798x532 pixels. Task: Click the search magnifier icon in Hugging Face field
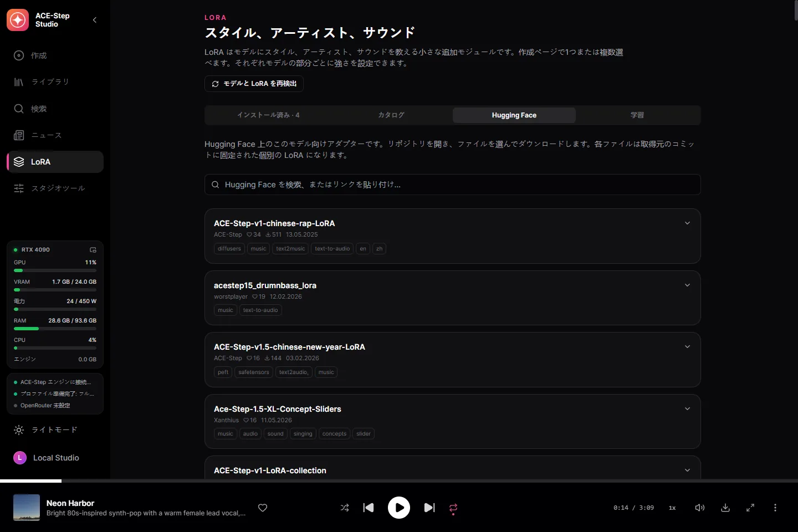click(x=216, y=185)
